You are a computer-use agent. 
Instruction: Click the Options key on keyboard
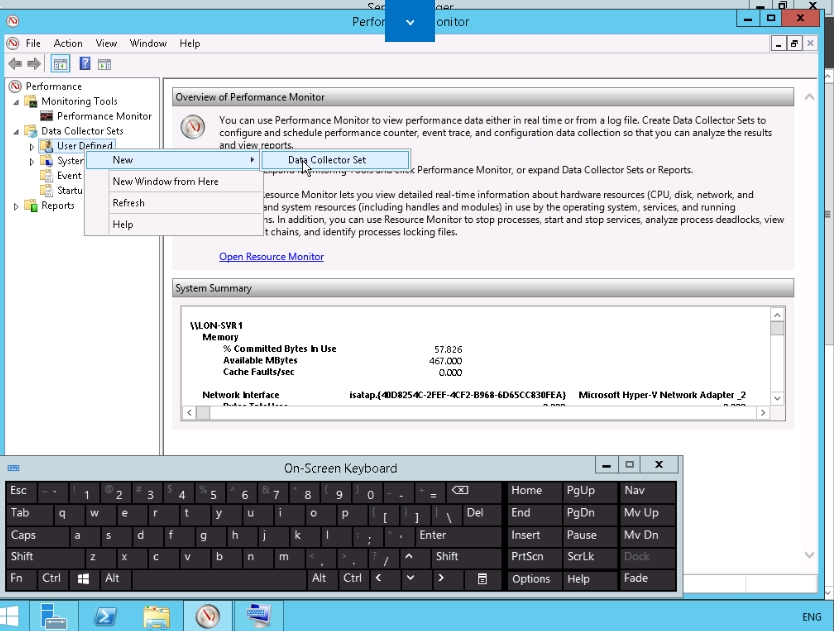click(x=534, y=579)
